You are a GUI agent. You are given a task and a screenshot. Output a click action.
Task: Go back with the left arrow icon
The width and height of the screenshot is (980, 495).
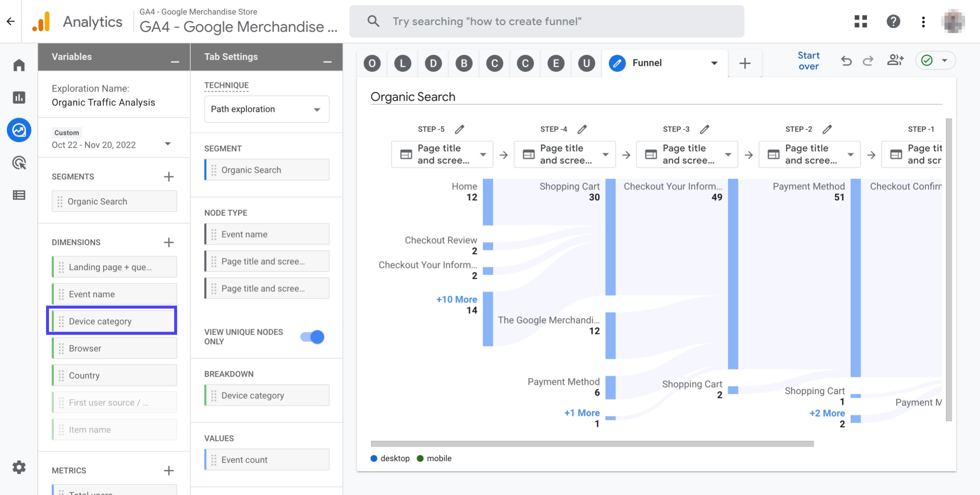11,21
